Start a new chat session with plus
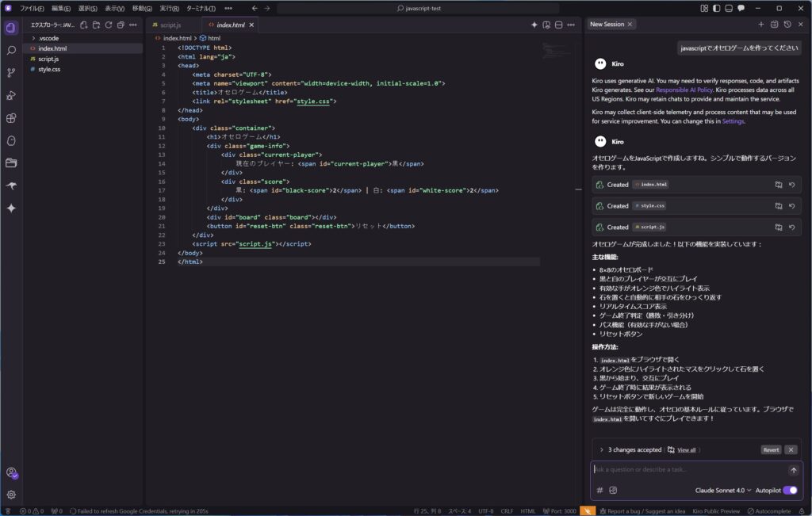Screen dimensions: 812x516 click(x=760, y=25)
